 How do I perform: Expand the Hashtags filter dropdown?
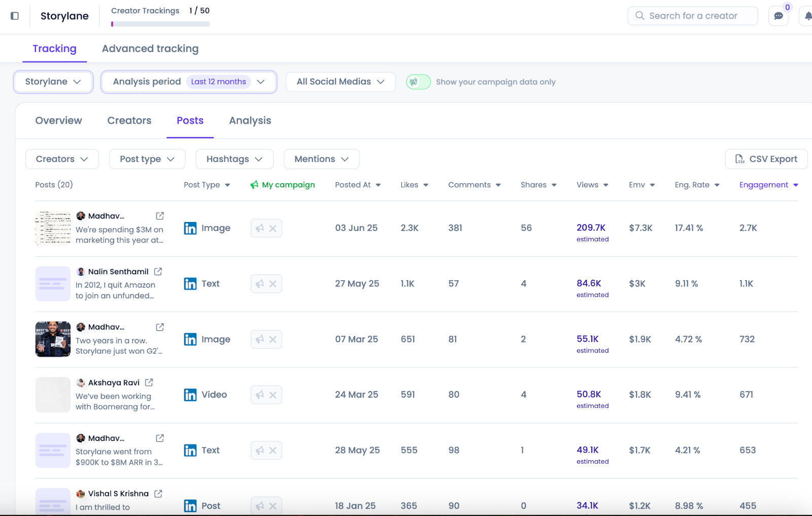[234, 159]
